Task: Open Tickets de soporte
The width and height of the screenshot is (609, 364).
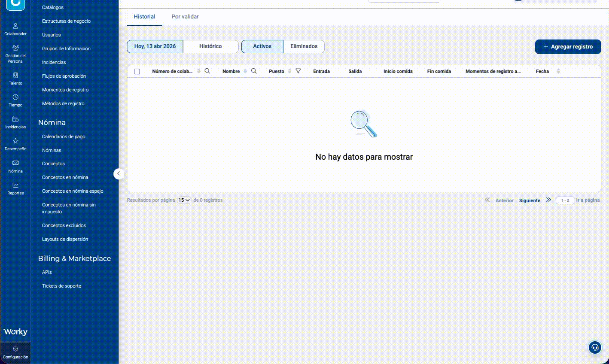Action: (x=61, y=286)
